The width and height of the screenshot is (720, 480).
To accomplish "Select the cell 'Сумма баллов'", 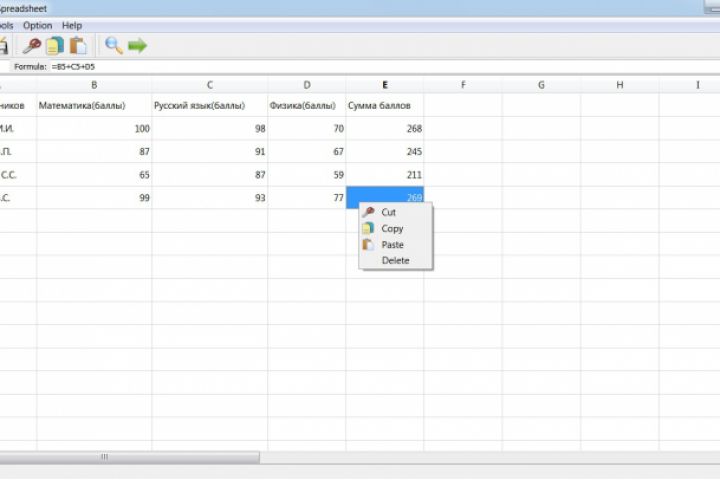I will pos(385,106).
